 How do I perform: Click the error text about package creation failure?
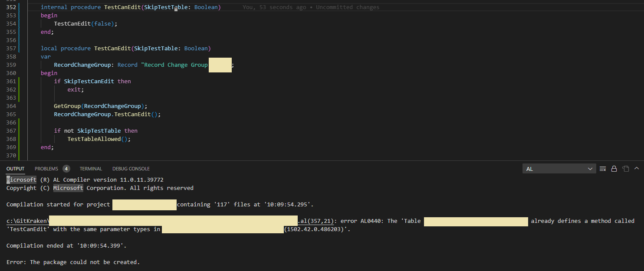point(74,262)
